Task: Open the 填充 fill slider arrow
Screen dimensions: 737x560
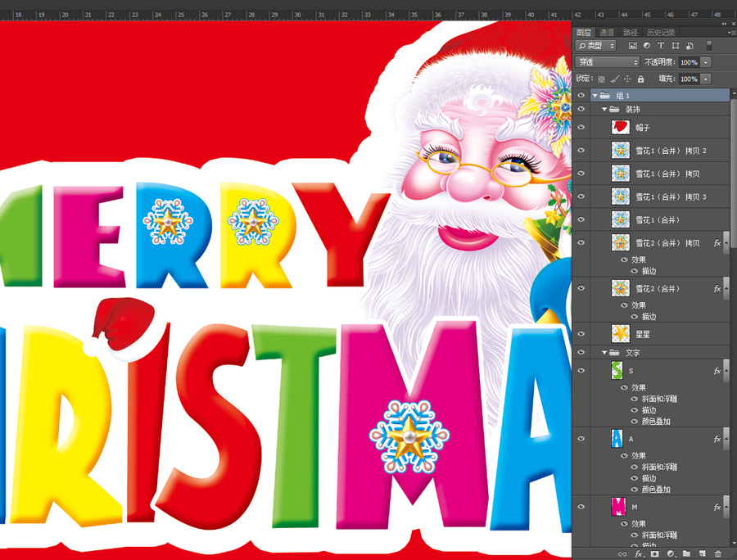Action: 706,79
